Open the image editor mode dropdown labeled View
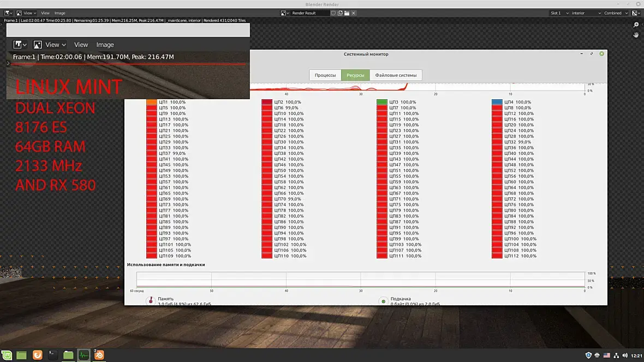644x362 pixels. (26, 13)
